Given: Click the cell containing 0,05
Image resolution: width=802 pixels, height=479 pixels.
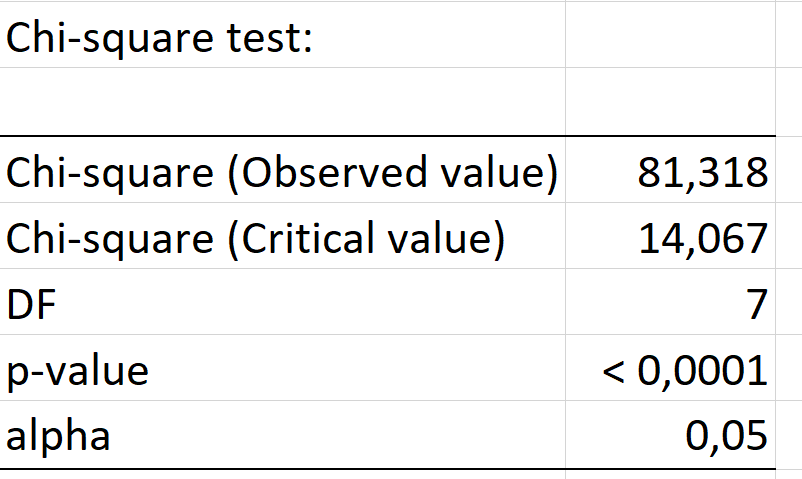Looking at the screenshot, I should coord(671,434).
